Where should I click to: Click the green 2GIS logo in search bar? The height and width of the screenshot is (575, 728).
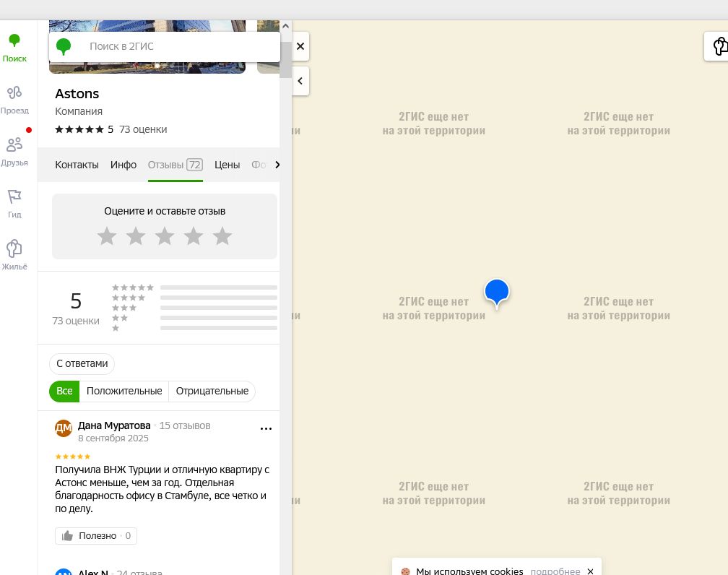click(x=64, y=46)
